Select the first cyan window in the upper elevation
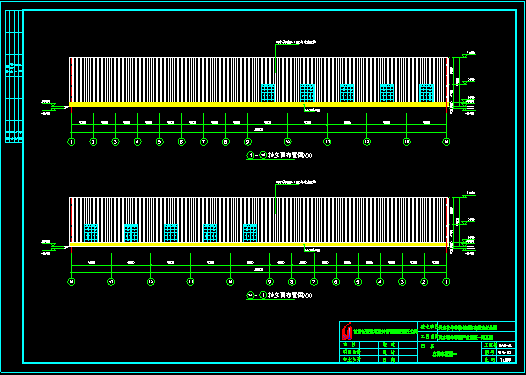This screenshot has width=526, height=375. coord(268,93)
